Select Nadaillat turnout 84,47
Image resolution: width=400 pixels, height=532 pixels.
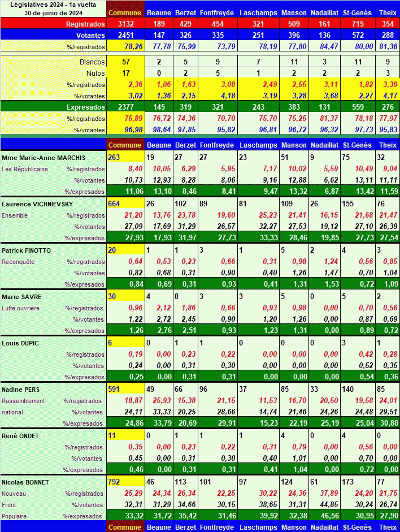[x=329, y=46]
